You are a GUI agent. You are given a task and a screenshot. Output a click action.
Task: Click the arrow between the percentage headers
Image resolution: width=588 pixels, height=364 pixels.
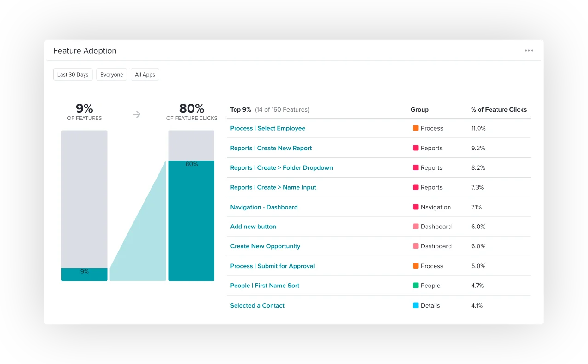(137, 114)
